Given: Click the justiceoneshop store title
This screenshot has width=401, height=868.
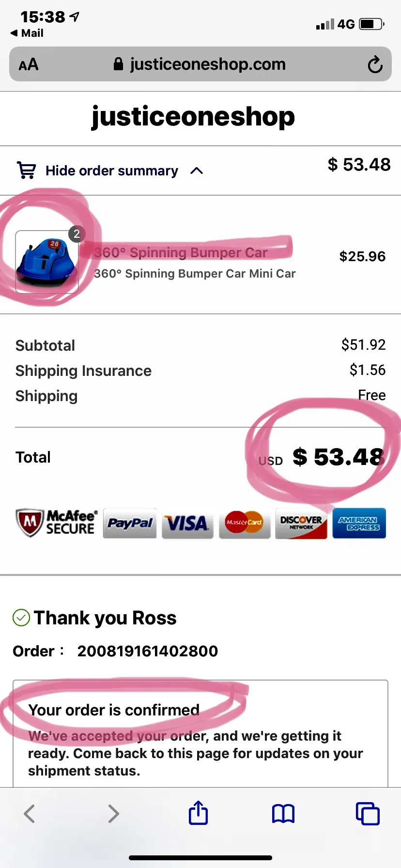Looking at the screenshot, I should [x=193, y=117].
